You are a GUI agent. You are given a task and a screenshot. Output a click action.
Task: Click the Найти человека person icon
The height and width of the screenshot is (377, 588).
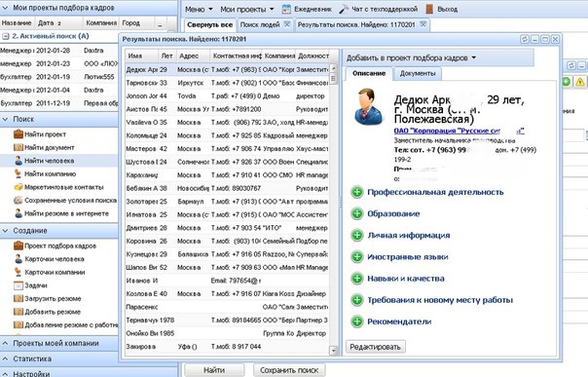18,161
